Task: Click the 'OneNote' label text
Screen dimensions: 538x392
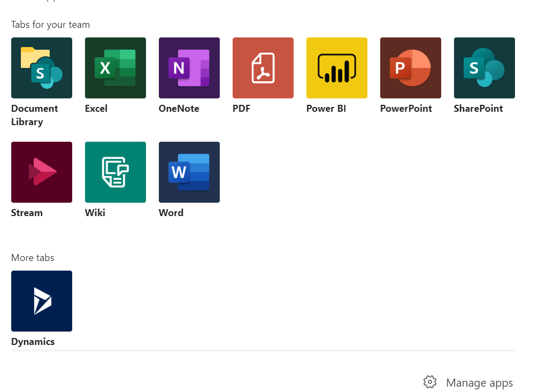Action: (x=179, y=109)
